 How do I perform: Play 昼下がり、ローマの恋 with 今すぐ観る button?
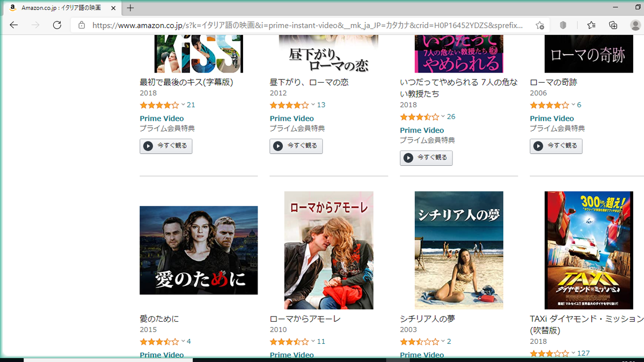[x=296, y=146]
